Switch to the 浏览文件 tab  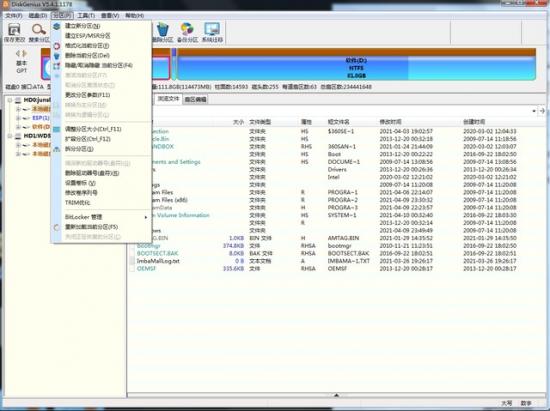[168, 99]
